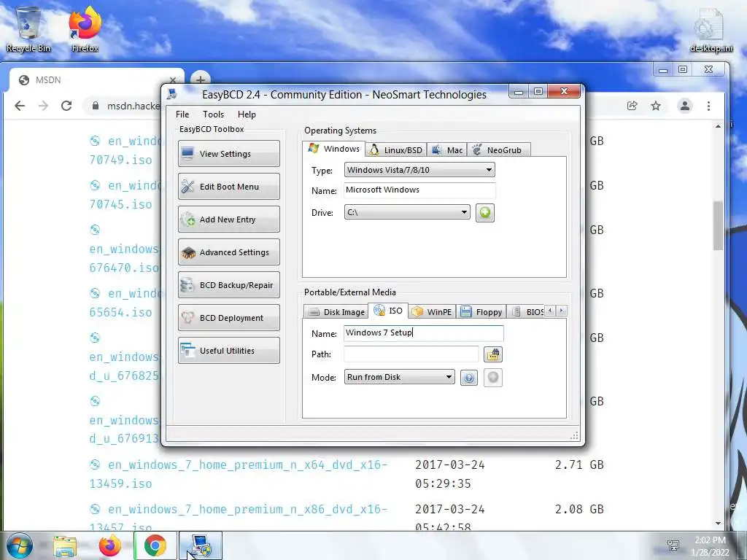The width and height of the screenshot is (747, 560).
Task: Open the Help menu in EasyBCD
Action: tap(247, 114)
